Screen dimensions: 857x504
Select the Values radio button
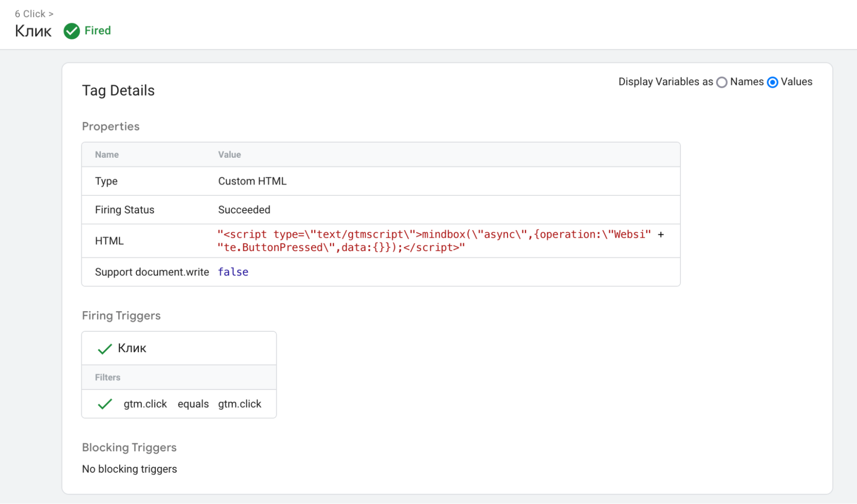click(x=773, y=82)
